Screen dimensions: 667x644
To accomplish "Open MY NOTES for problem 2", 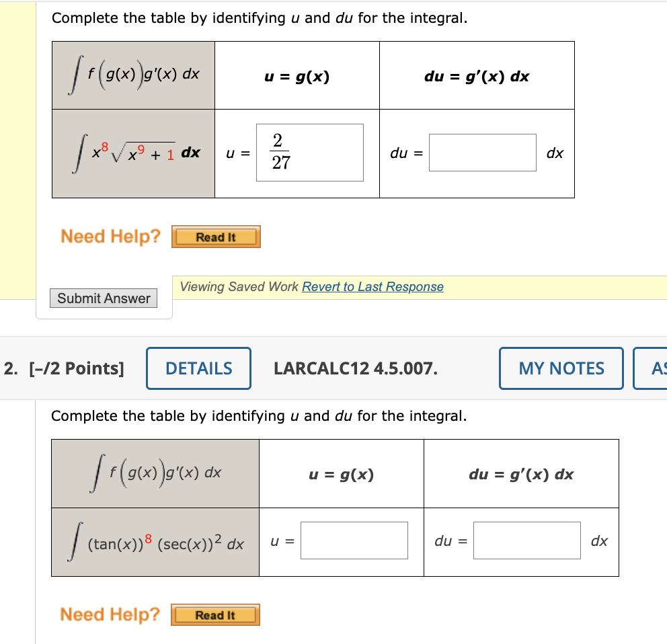I will (561, 368).
